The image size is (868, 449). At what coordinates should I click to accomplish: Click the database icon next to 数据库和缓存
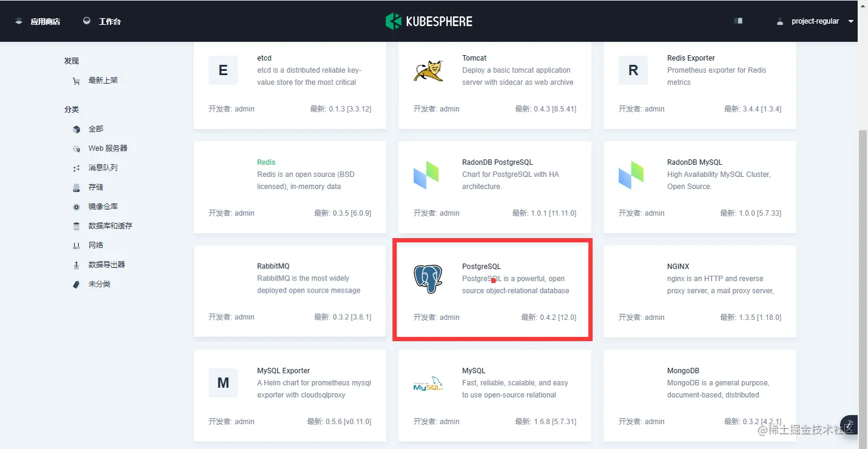coord(76,226)
